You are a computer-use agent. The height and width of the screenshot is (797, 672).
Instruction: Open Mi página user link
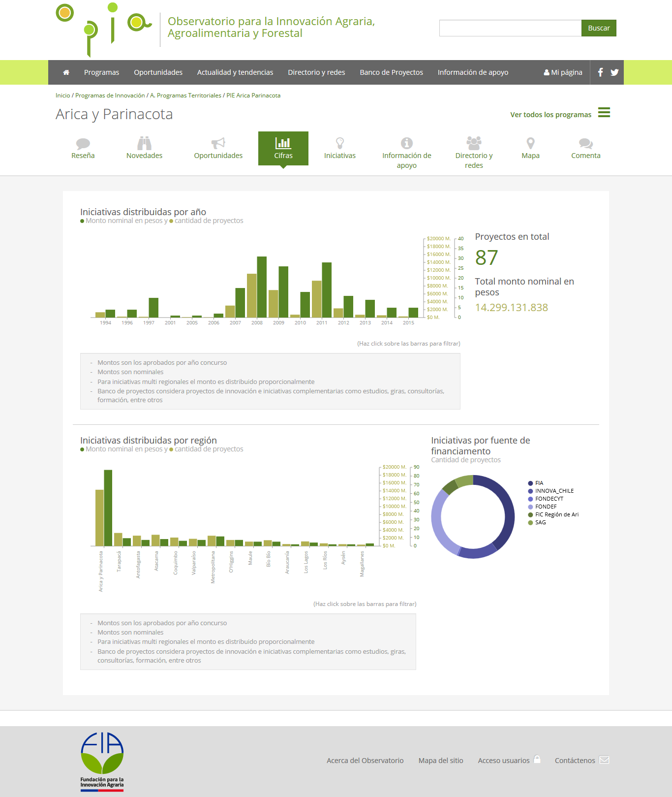[x=563, y=72]
